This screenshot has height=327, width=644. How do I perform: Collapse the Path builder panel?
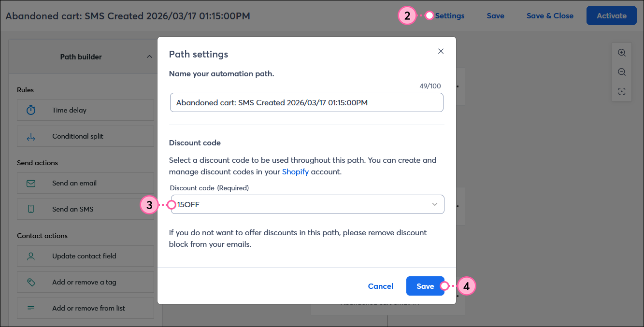(150, 57)
